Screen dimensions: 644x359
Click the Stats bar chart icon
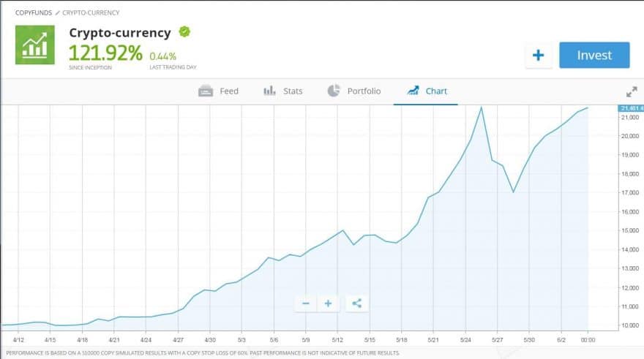269,91
